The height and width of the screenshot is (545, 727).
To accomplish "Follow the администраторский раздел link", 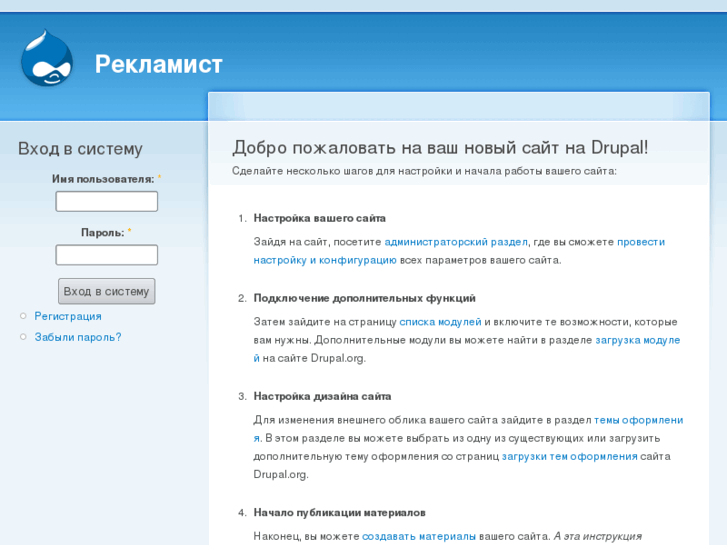I will click(456, 242).
